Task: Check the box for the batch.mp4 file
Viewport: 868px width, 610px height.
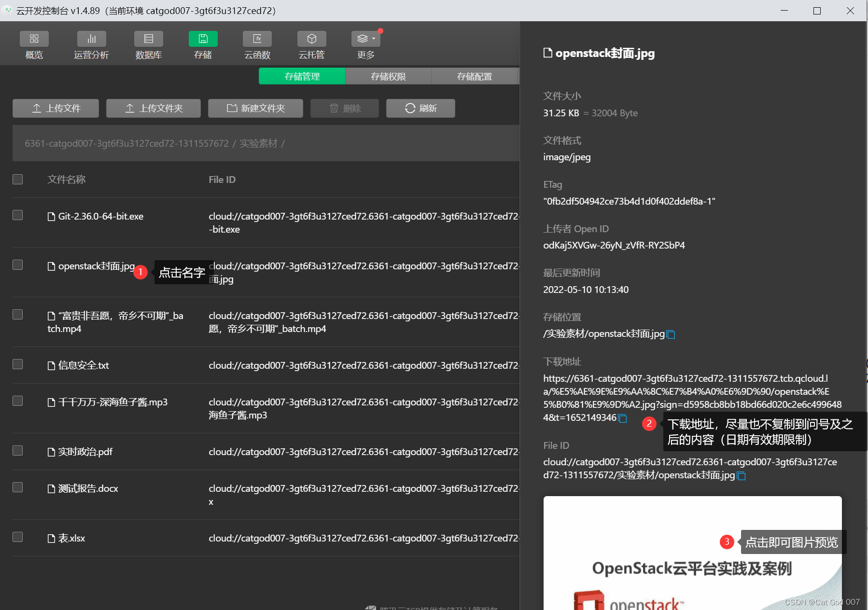Action: [x=18, y=314]
